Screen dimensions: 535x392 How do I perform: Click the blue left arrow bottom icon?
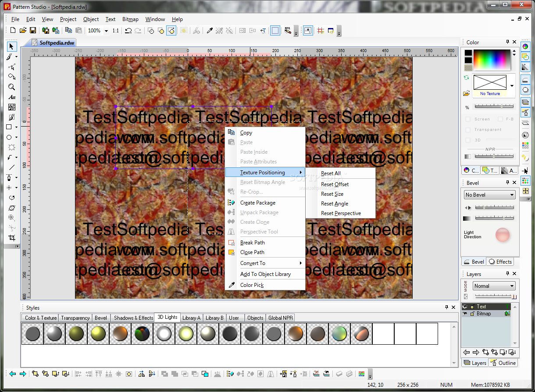coord(12,374)
